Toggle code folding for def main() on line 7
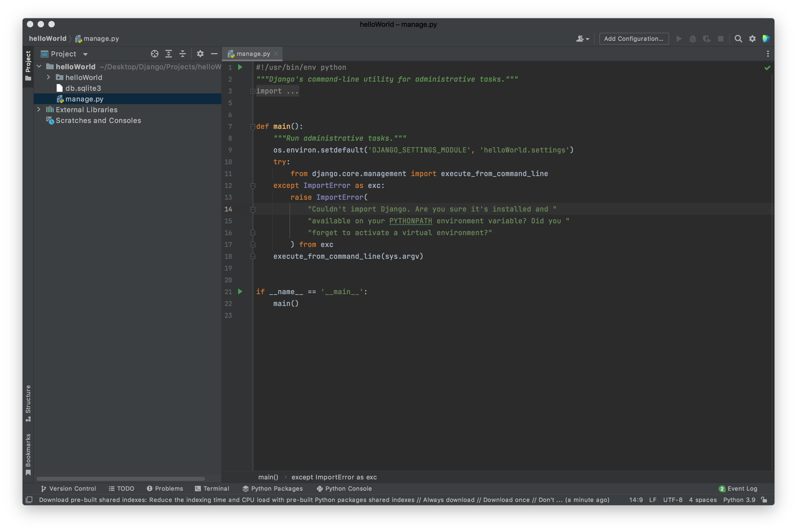 coord(252,126)
